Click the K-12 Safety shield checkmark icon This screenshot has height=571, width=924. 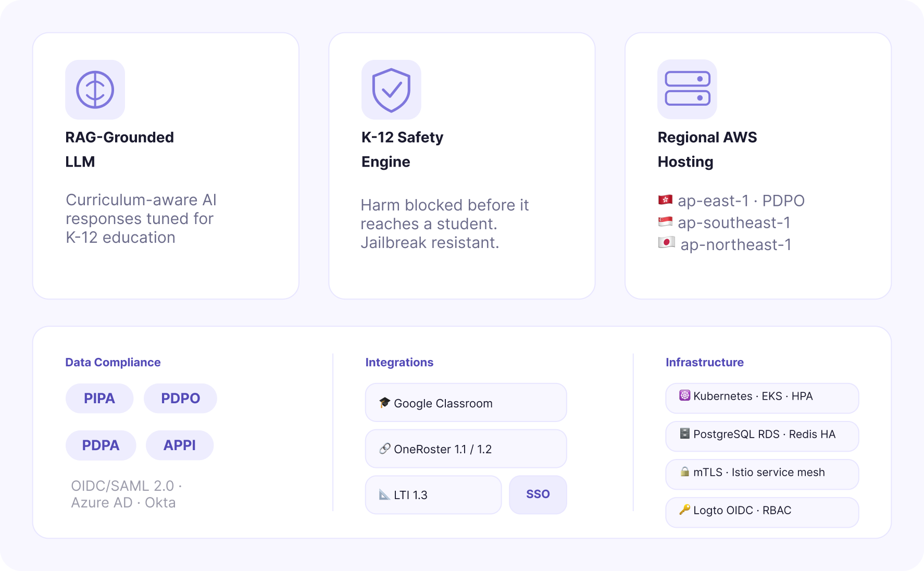pyautogui.click(x=391, y=90)
